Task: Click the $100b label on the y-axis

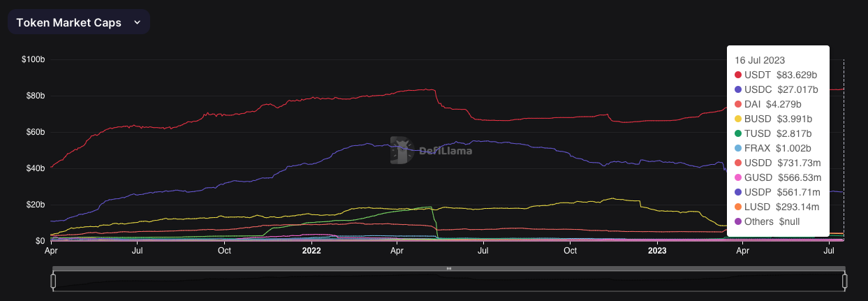Action: click(34, 59)
